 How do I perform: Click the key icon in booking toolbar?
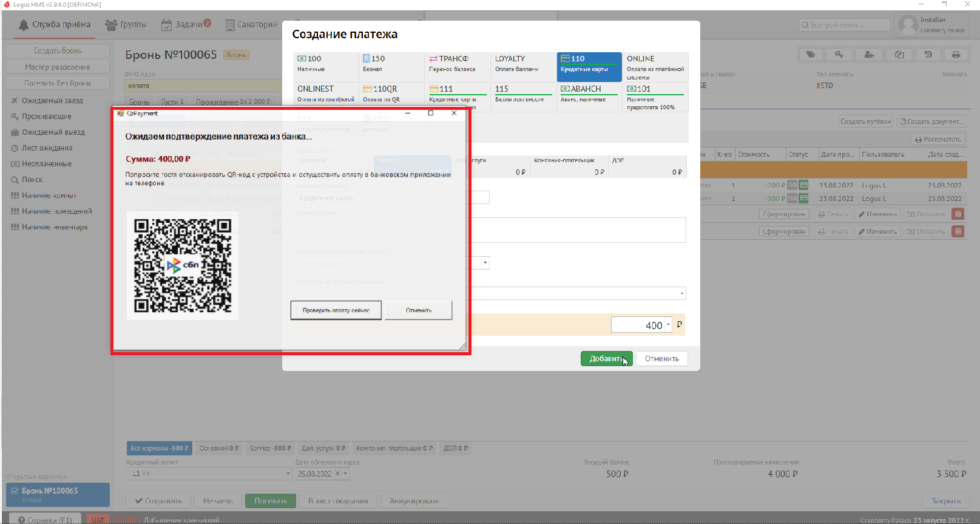pyautogui.click(x=839, y=55)
